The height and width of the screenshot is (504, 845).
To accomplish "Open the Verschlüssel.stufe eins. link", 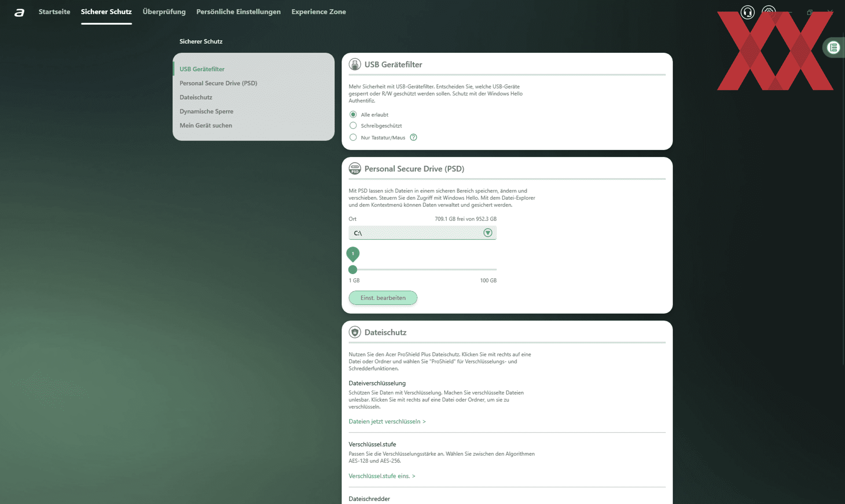I will pyautogui.click(x=382, y=476).
